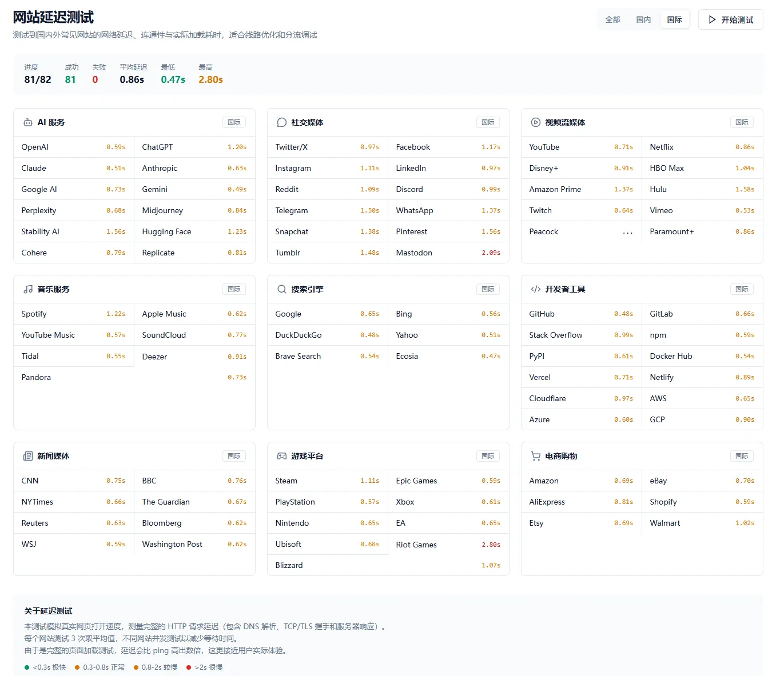The width and height of the screenshot is (784, 676).
Task: Select the Telegram row
Action: [x=328, y=210]
